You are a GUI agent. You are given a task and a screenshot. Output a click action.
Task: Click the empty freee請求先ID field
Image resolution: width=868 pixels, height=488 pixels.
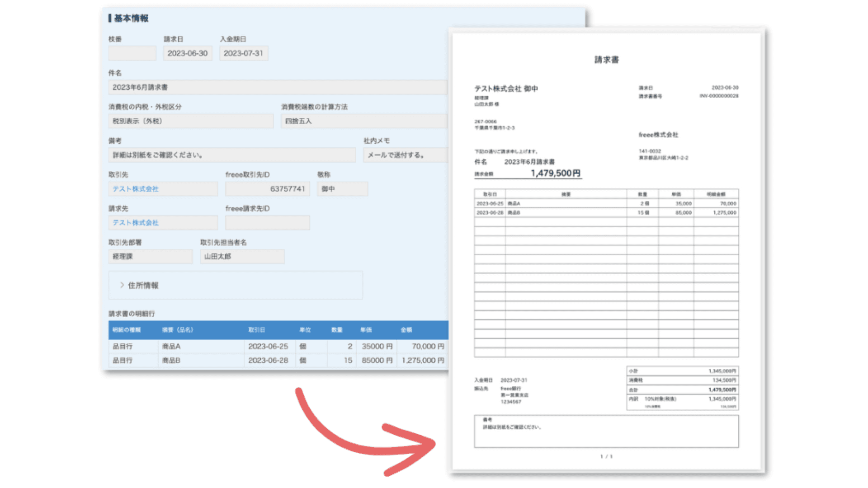(268, 223)
